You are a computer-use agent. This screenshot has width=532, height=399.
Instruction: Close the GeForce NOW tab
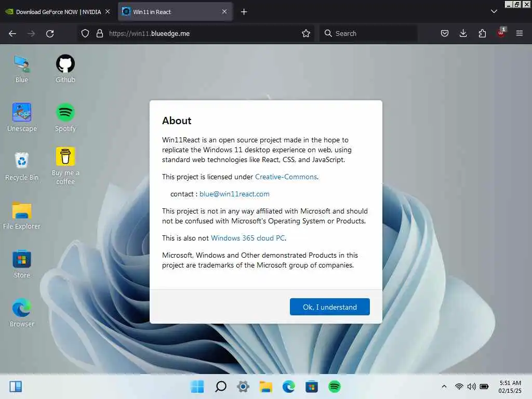[x=108, y=11]
